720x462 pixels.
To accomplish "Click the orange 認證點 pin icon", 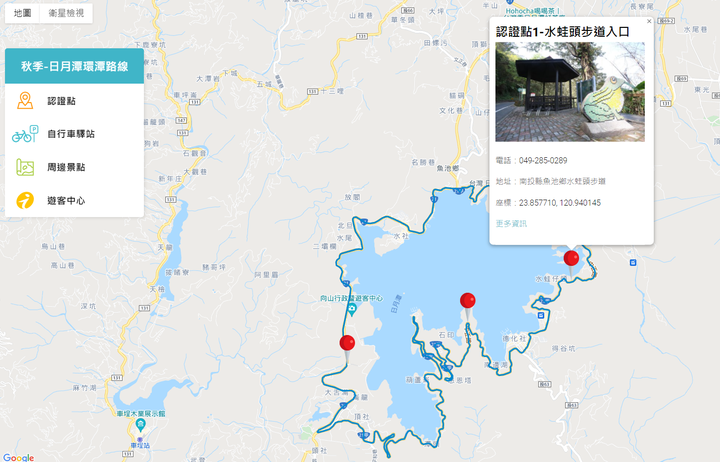I will [x=25, y=101].
